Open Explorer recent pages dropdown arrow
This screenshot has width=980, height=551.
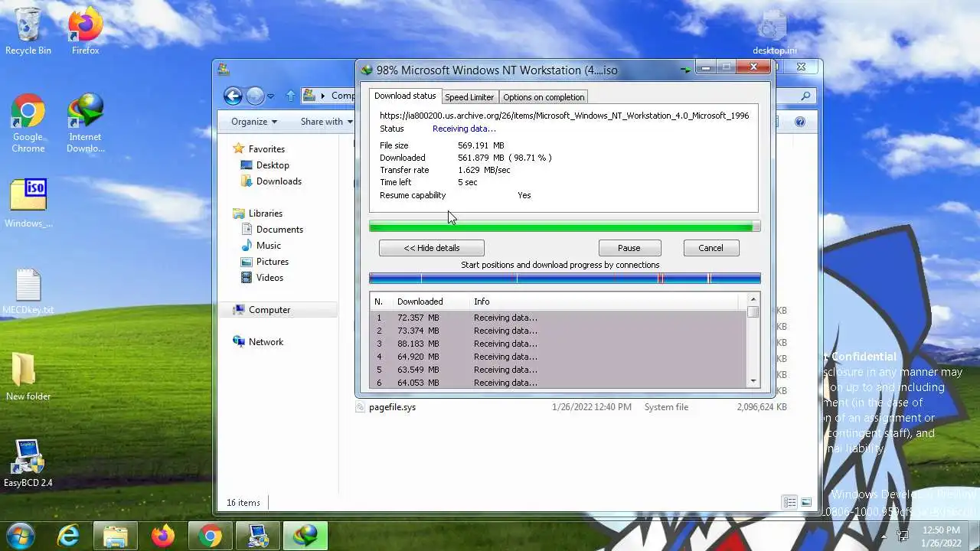[270, 96]
